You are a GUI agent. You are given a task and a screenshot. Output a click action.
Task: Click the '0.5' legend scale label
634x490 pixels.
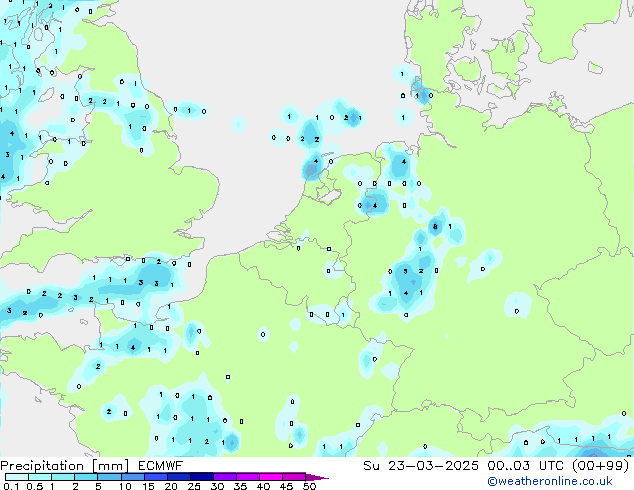(35, 486)
